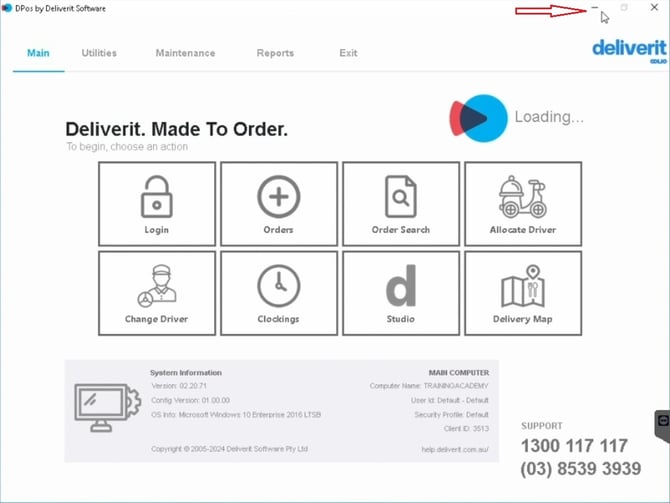Open the Utilities tab
670x503 pixels.
(99, 53)
